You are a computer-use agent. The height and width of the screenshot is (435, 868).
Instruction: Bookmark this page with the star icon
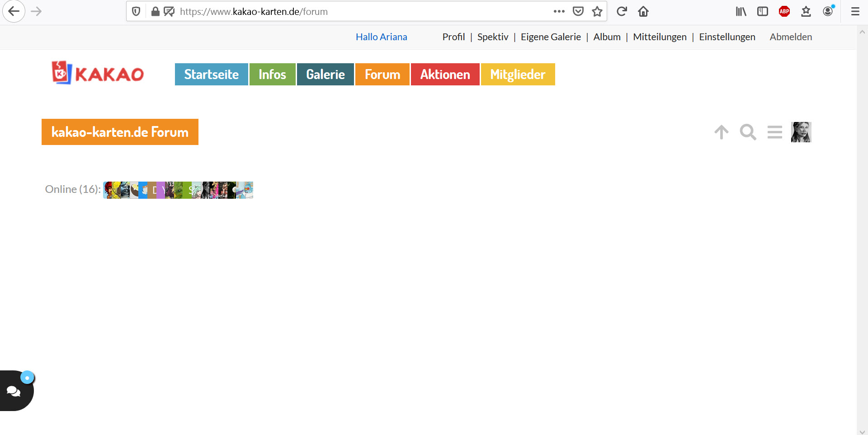597,12
